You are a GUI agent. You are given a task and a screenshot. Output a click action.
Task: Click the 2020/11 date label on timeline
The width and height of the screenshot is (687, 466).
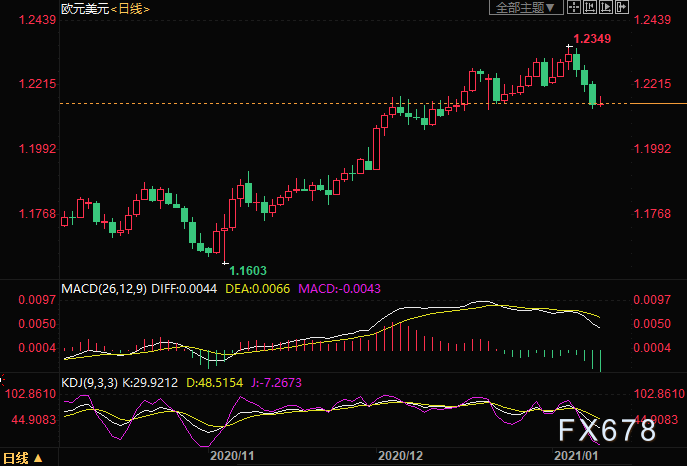click(230, 455)
